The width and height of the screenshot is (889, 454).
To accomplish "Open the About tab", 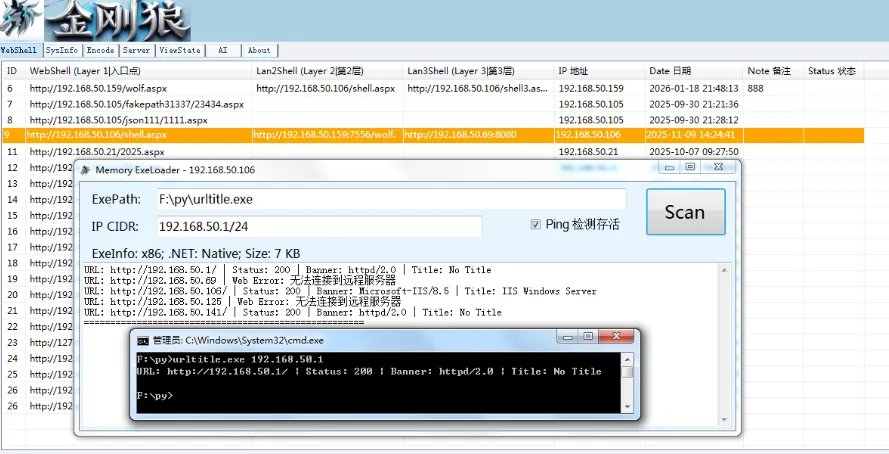I will tap(259, 50).
